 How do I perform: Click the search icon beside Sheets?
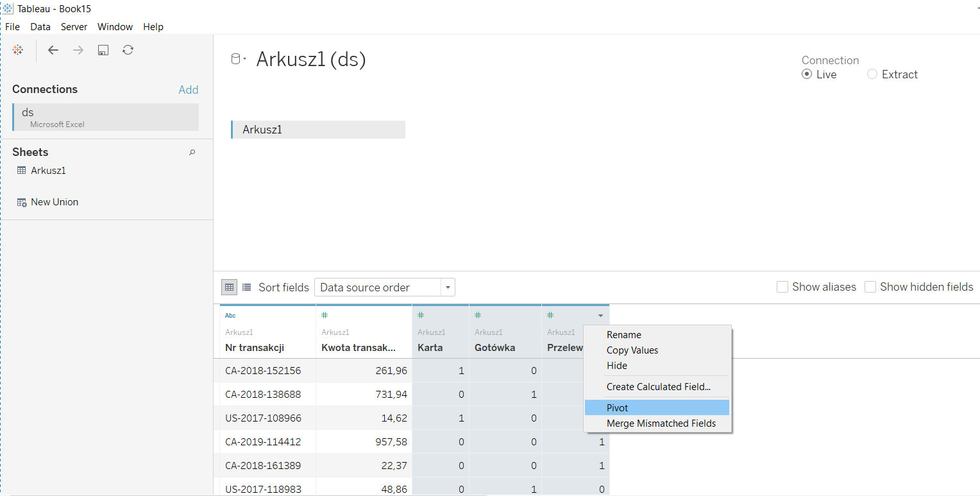[x=192, y=153]
